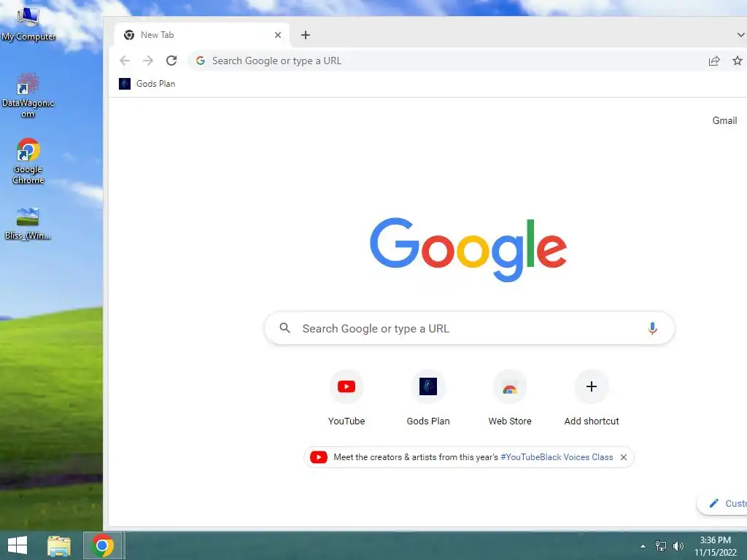Image resolution: width=747 pixels, height=560 pixels.
Task: Click the Customize Chrome pencil button
Action: [722, 503]
